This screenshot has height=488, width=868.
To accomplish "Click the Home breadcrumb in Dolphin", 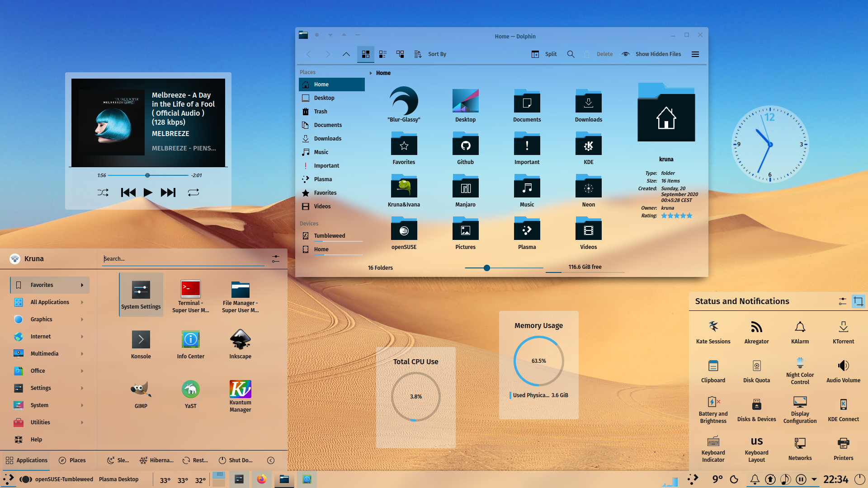I will tap(383, 73).
